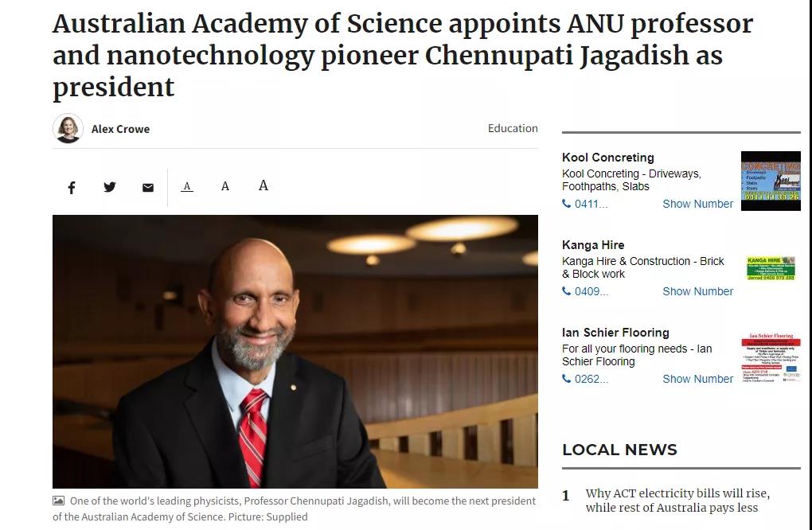This screenshot has height=530, width=812.
Task: Open Alex Crowe author page
Action: [x=120, y=129]
